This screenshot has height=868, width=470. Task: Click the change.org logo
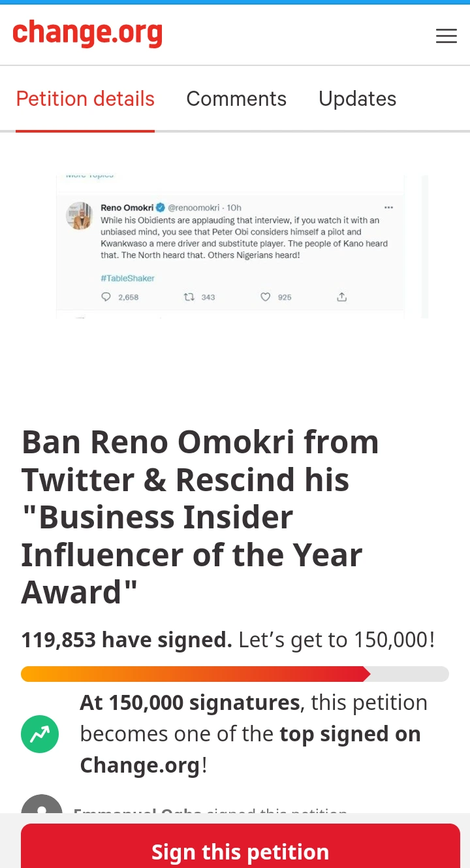coord(87,34)
